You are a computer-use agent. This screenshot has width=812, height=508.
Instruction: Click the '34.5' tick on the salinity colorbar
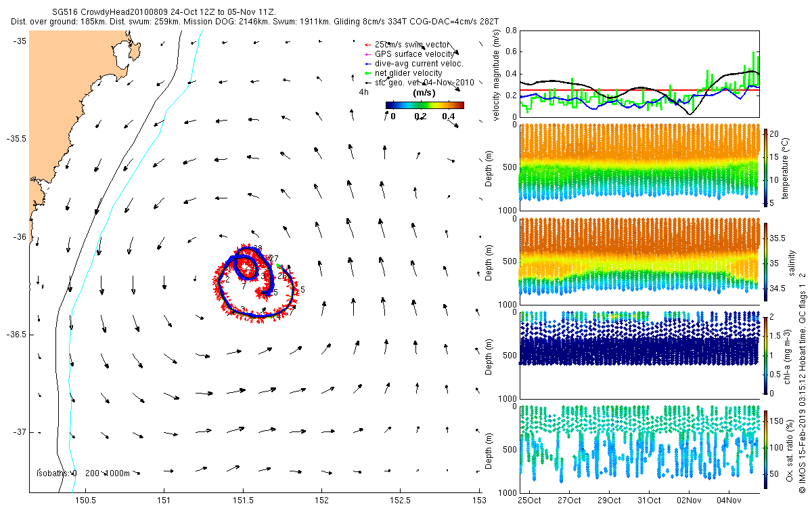(x=778, y=289)
